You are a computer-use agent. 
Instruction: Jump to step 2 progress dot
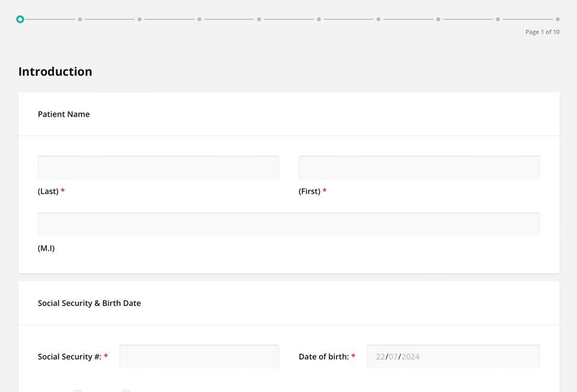(x=80, y=19)
